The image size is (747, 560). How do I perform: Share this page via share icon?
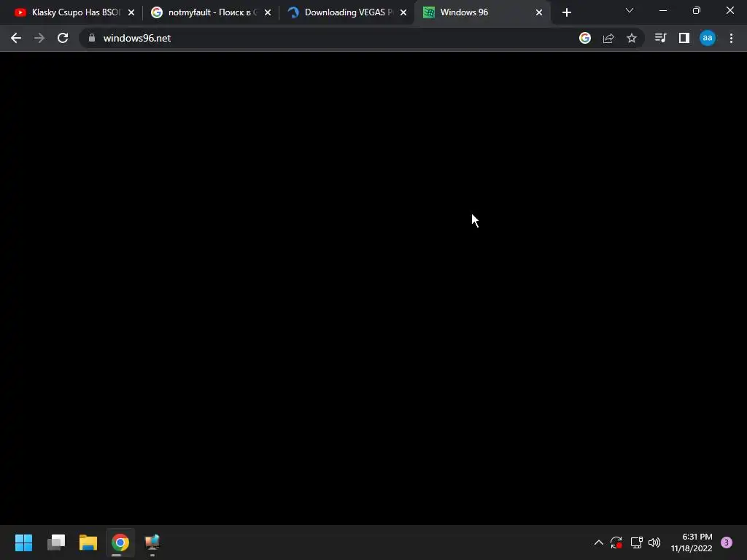608,38
